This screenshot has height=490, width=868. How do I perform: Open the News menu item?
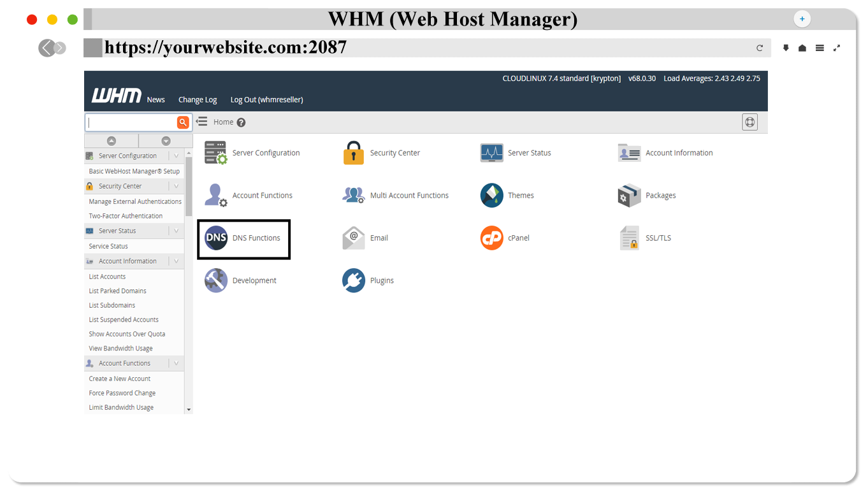[156, 99]
